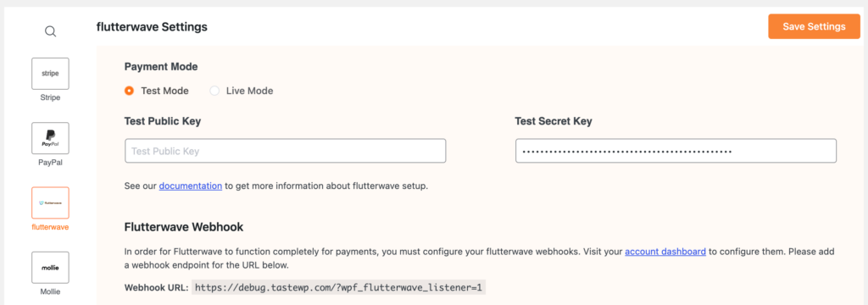
Task: Choose Live Mode radio button
Action: coord(214,91)
